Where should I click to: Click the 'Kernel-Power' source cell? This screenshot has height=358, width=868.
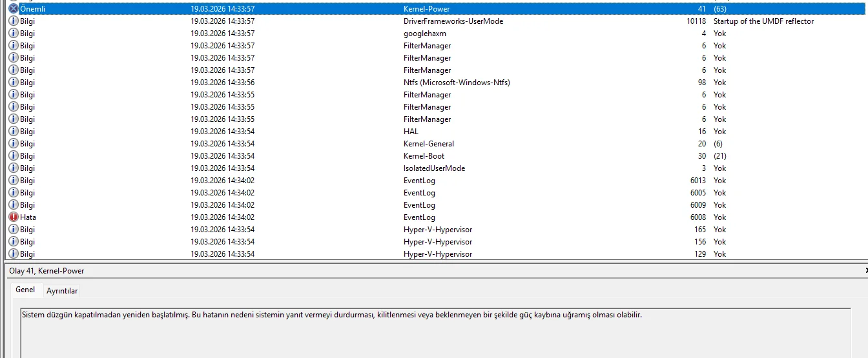coord(427,9)
